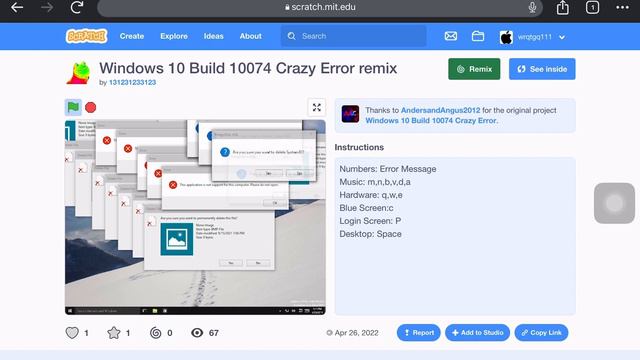
Task: Open the original Windows 10 Build 10074 Crazy Error link
Action: click(431, 120)
